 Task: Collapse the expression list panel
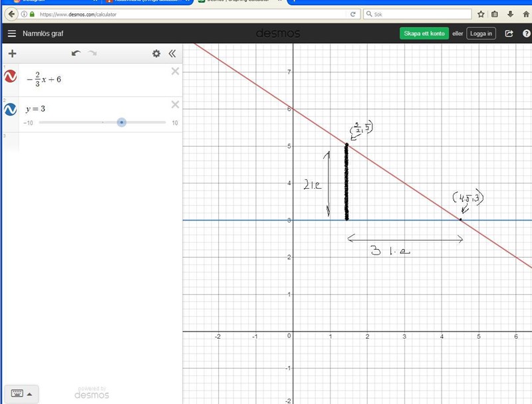tap(172, 54)
